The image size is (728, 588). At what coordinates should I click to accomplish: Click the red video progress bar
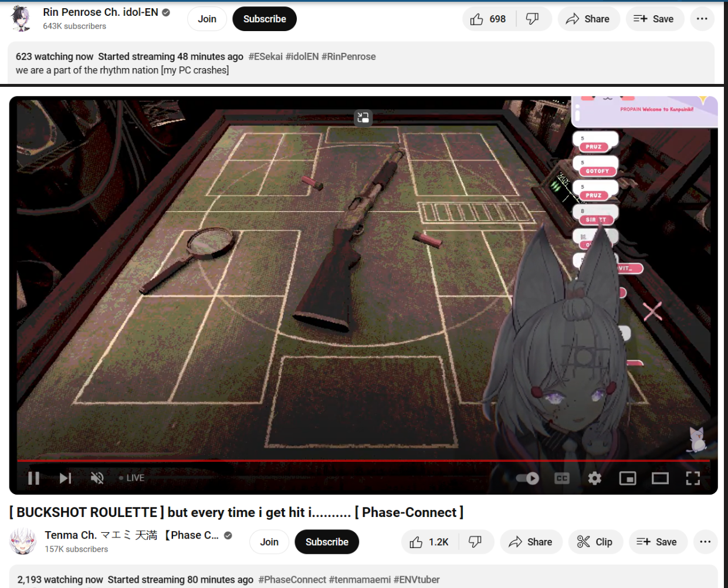363,461
